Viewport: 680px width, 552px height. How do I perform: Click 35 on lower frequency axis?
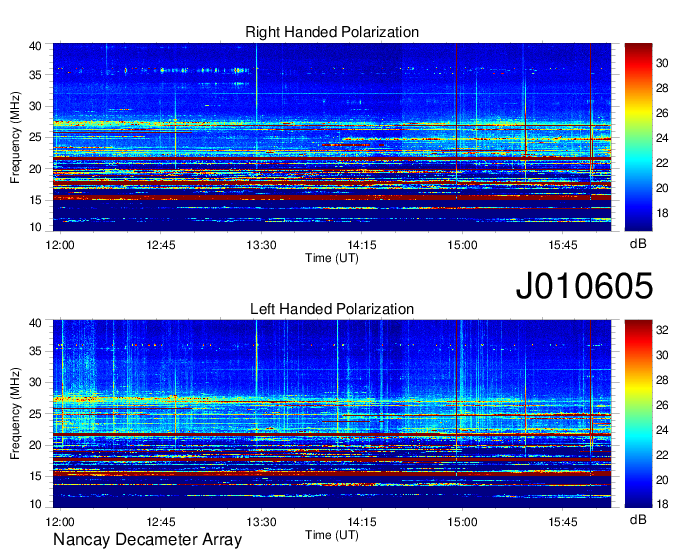coord(35,352)
